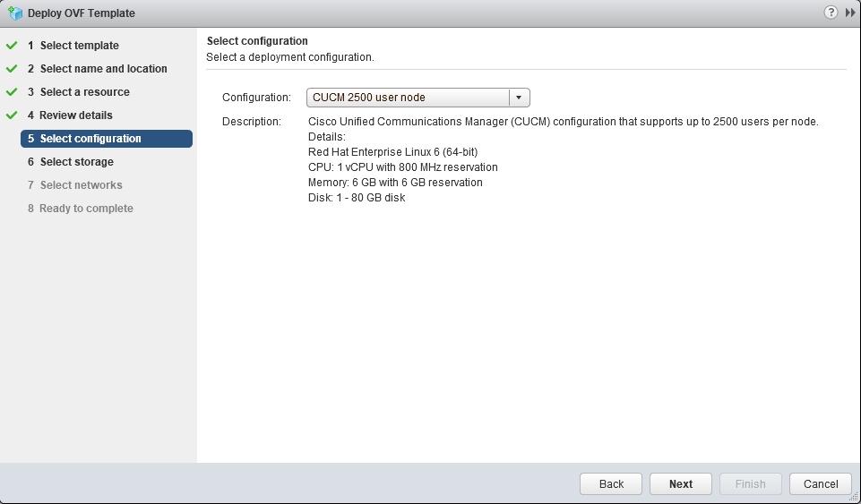Click the checkmark beside Review details
The height and width of the screenshot is (504, 861).
(x=12, y=115)
